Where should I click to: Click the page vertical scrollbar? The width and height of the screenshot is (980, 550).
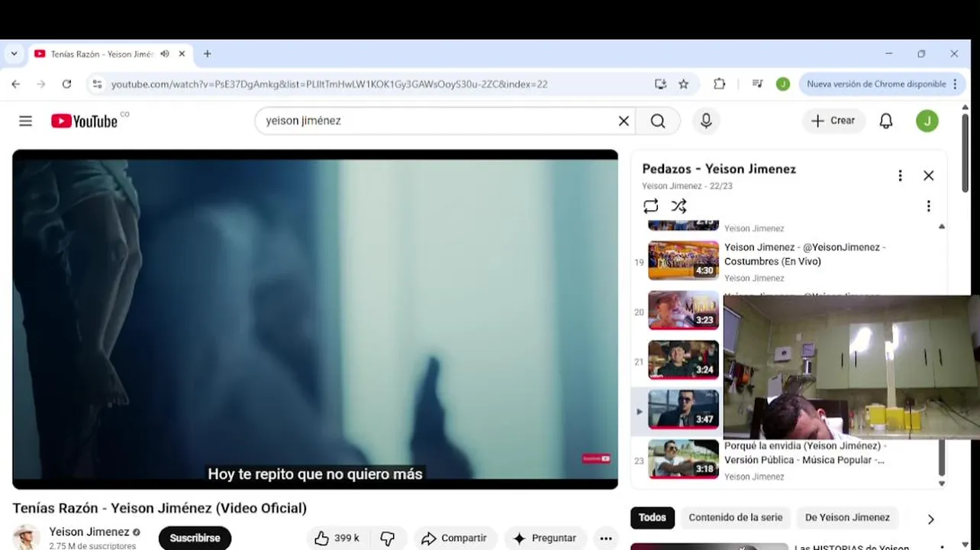pyautogui.click(x=965, y=153)
